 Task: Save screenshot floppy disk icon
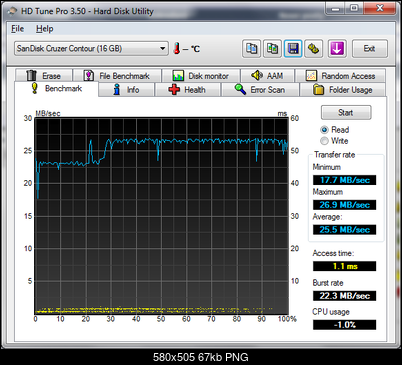click(x=293, y=49)
